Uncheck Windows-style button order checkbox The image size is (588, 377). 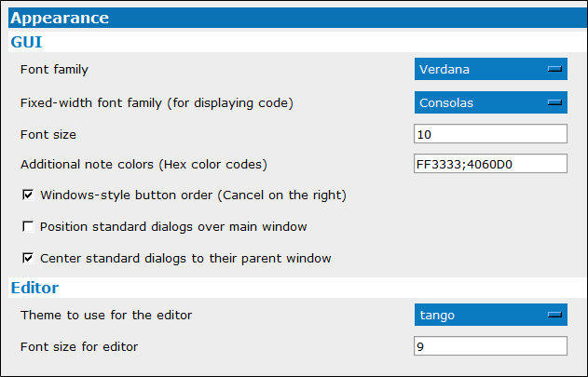tap(28, 195)
